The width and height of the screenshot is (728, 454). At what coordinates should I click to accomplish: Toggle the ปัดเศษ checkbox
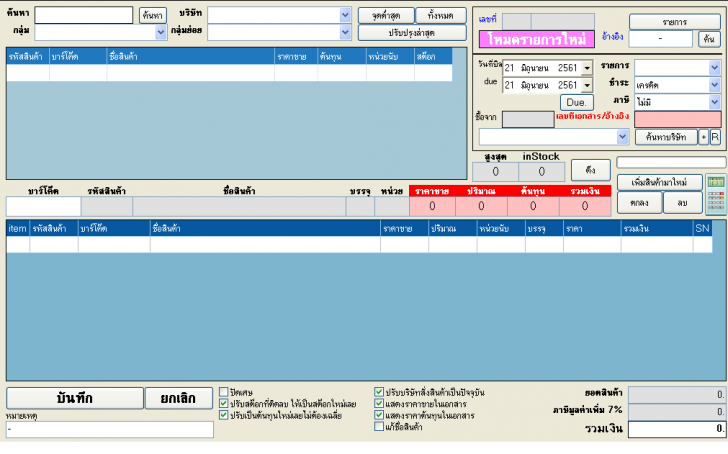223,392
